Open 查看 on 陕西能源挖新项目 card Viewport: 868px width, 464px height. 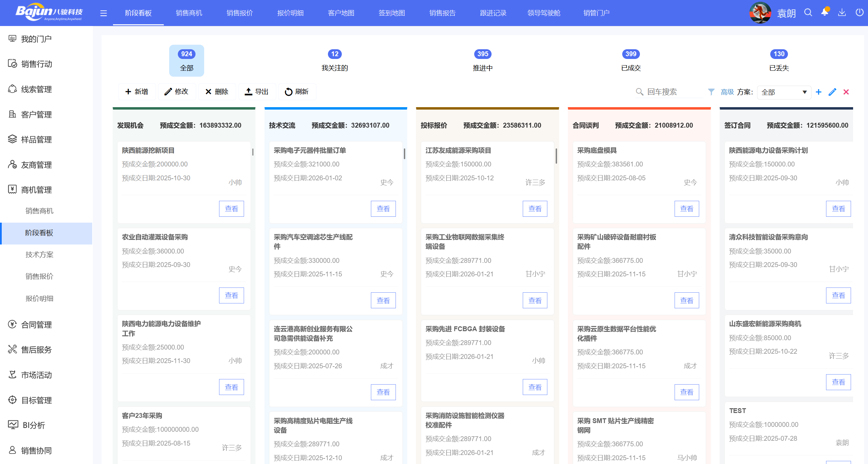coord(231,208)
